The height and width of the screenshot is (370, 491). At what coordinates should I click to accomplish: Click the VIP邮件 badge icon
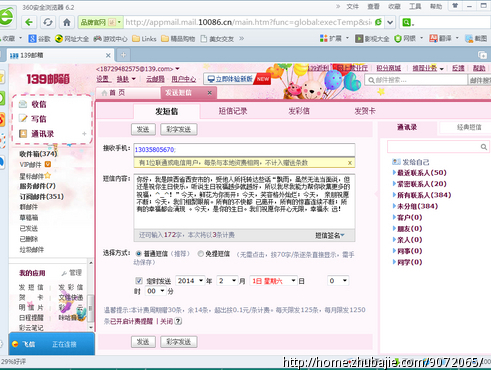[x=48, y=164]
